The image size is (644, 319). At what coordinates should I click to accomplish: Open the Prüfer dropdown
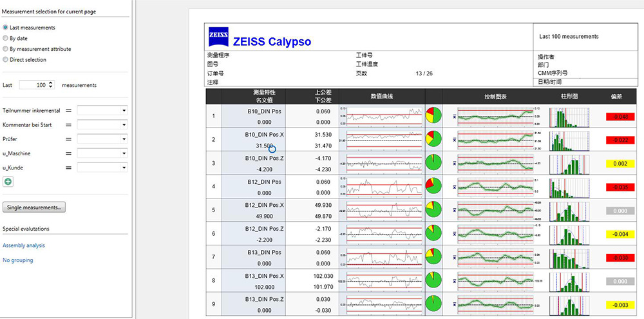pyautogui.click(x=102, y=139)
